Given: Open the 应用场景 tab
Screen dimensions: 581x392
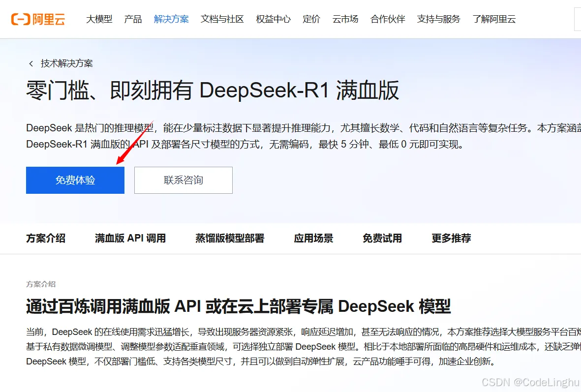Looking at the screenshot, I should pyautogui.click(x=313, y=238).
